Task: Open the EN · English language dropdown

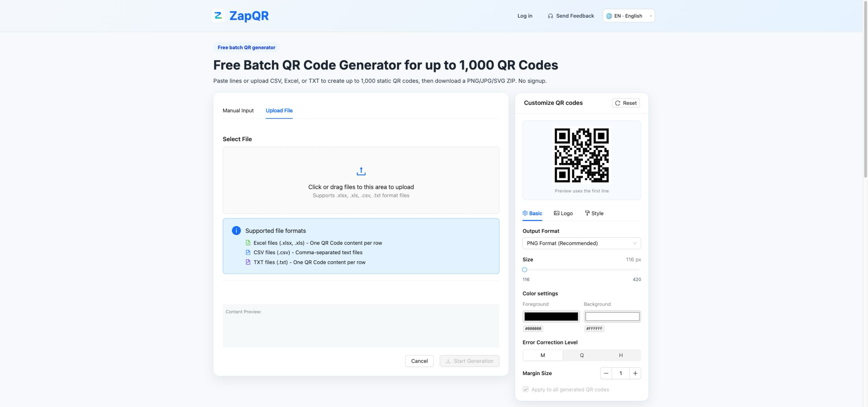Action: tap(629, 16)
